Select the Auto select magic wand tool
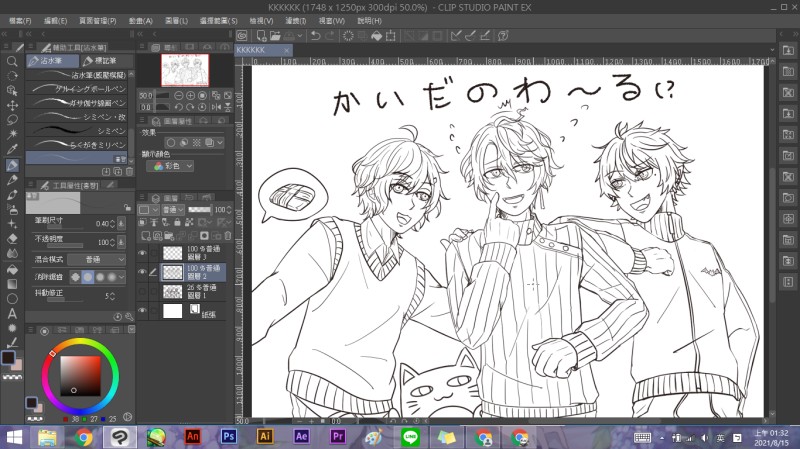 click(x=12, y=134)
